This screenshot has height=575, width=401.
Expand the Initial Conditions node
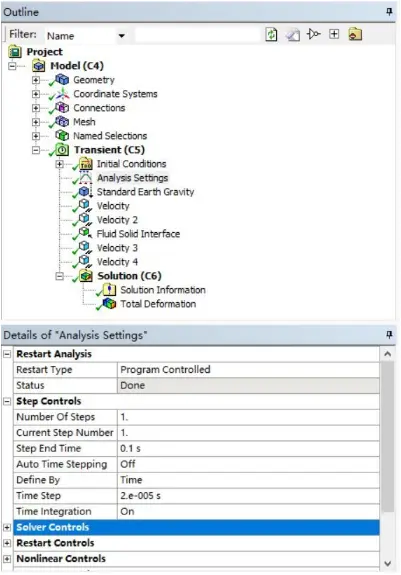[59, 164]
